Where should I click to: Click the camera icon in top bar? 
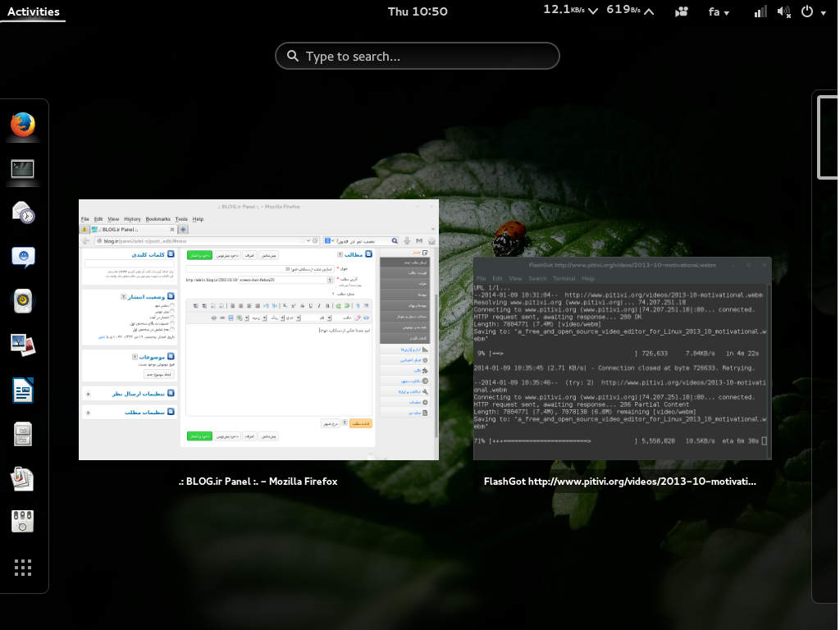point(681,11)
